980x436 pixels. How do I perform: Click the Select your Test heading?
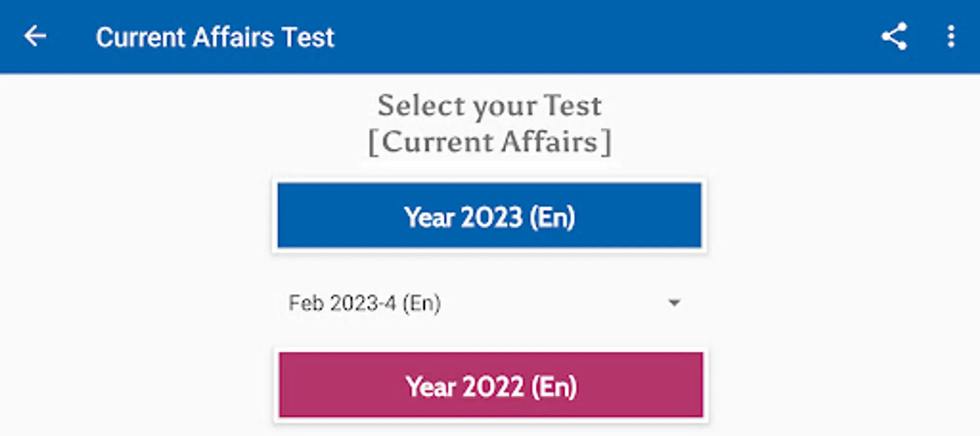[489, 106]
